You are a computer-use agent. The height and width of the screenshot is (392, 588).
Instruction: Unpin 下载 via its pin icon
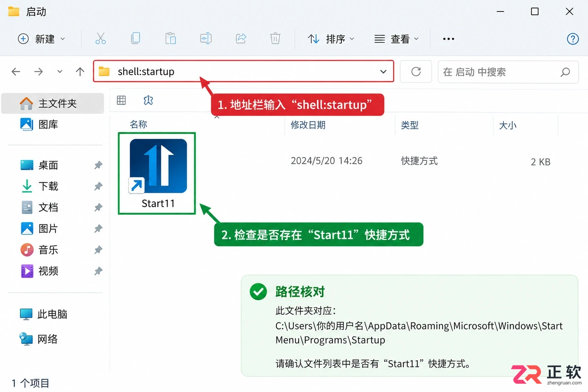98,187
